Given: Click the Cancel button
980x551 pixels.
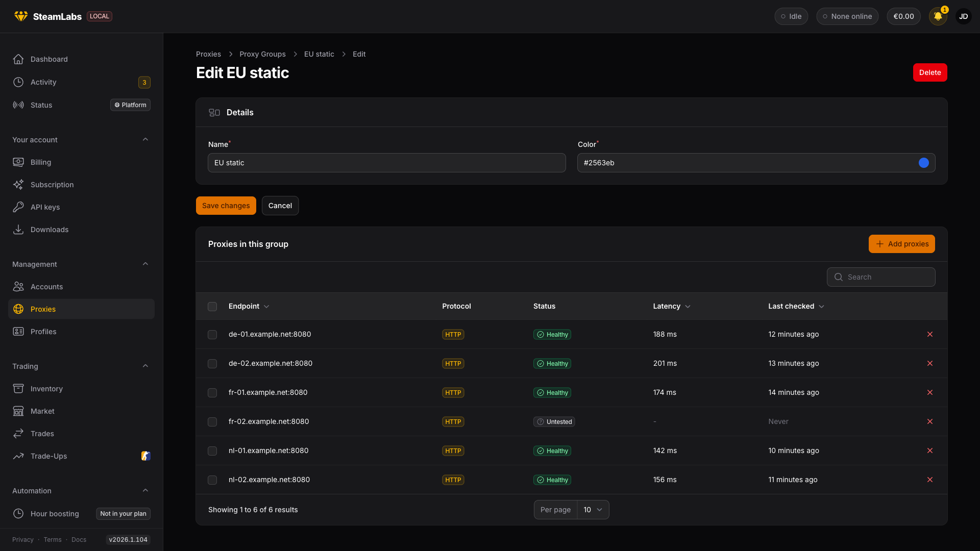Looking at the screenshot, I should point(280,206).
